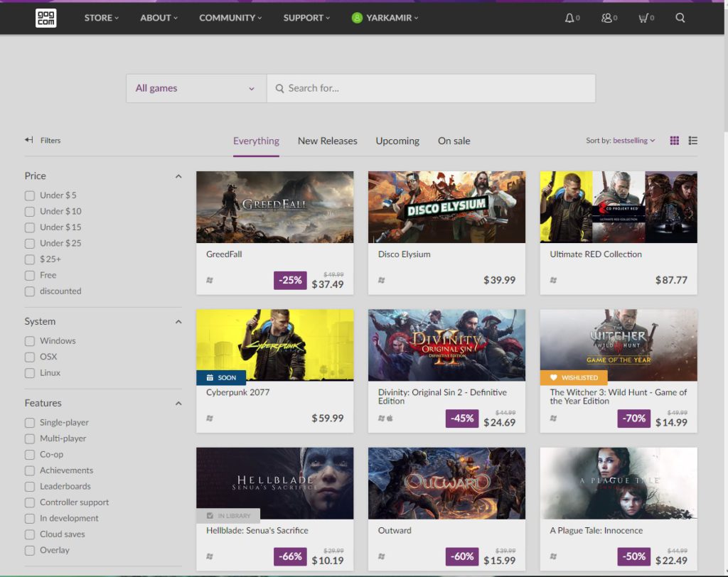Click the Filters label
Screen dimensions: 728x577
50,140
